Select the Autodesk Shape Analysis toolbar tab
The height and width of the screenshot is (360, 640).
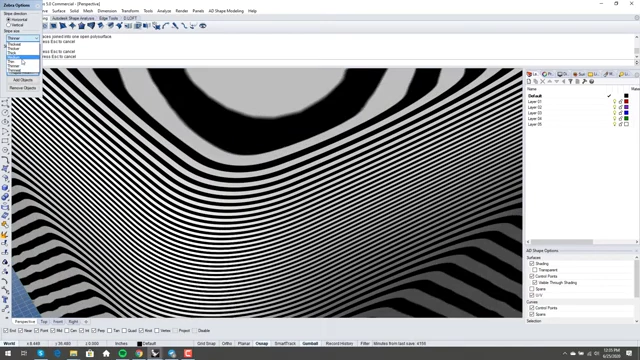[73, 18]
